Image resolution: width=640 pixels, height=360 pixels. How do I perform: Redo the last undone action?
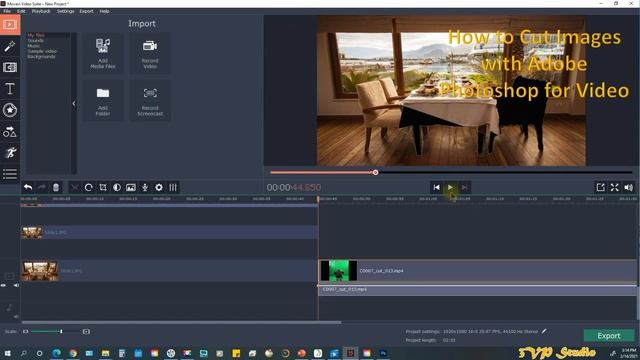42,187
